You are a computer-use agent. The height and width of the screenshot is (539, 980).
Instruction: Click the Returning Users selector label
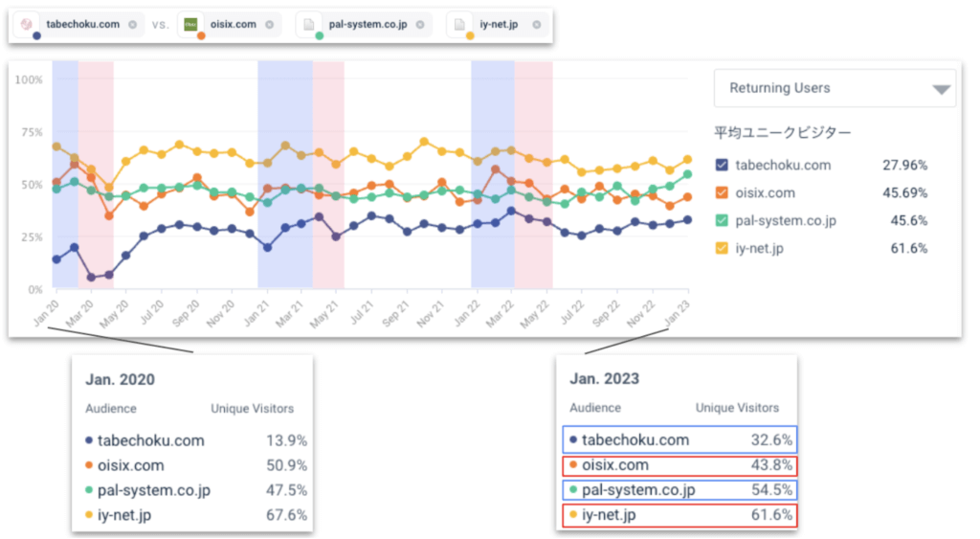[780, 88]
